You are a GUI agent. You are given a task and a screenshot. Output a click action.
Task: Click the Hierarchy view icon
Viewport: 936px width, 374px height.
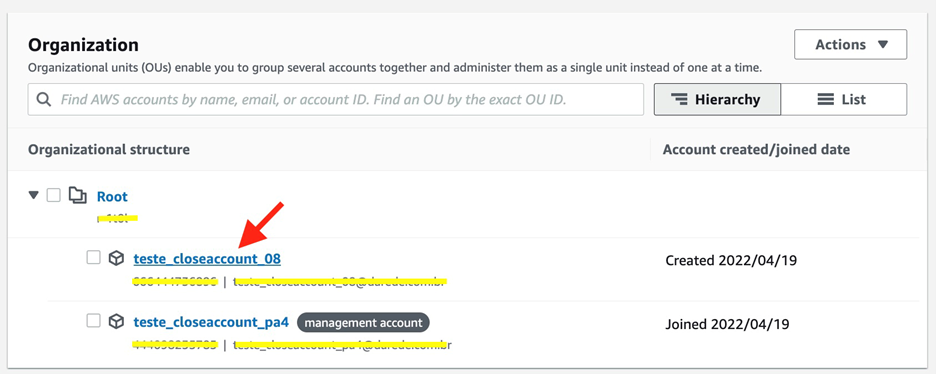(x=679, y=99)
